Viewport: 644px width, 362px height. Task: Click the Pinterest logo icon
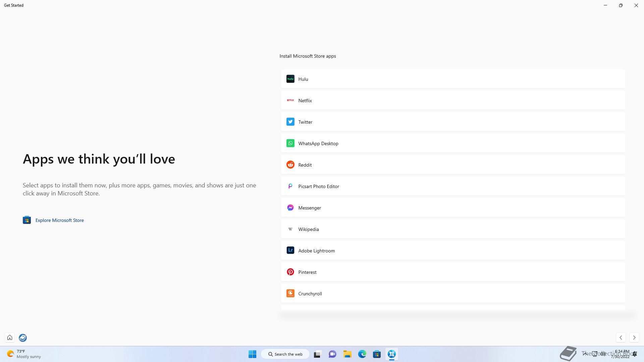click(x=290, y=272)
